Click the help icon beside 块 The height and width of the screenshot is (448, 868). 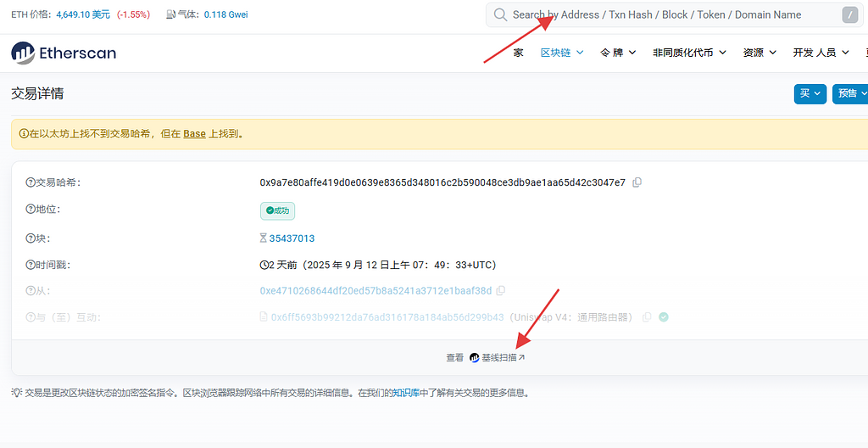tap(31, 238)
